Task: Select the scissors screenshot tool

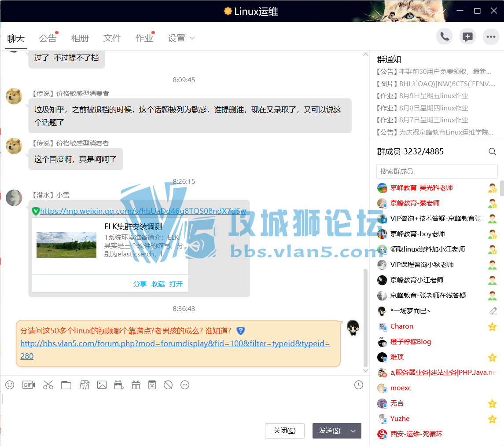Action: 48,385
